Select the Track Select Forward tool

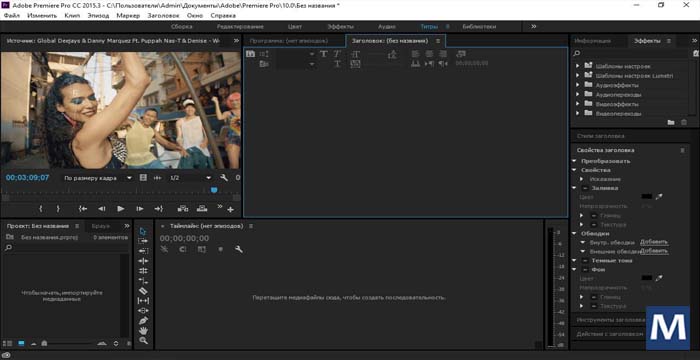click(143, 241)
